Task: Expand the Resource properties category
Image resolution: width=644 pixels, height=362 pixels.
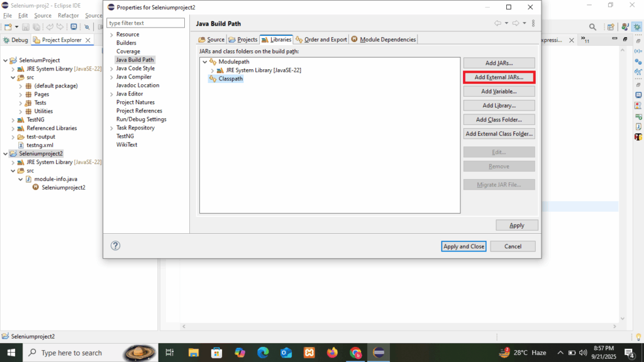Action: click(x=111, y=35)
